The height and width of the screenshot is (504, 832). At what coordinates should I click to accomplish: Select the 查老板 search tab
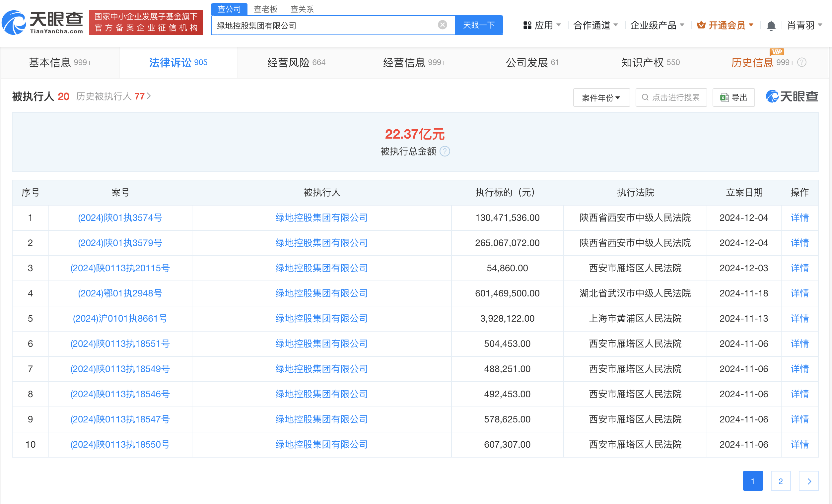click(x=265, y=9)
